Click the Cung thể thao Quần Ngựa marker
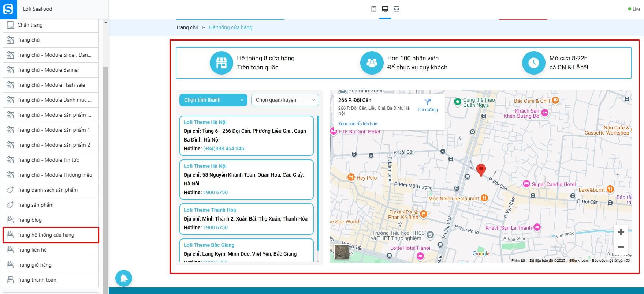 coord(457,102)
